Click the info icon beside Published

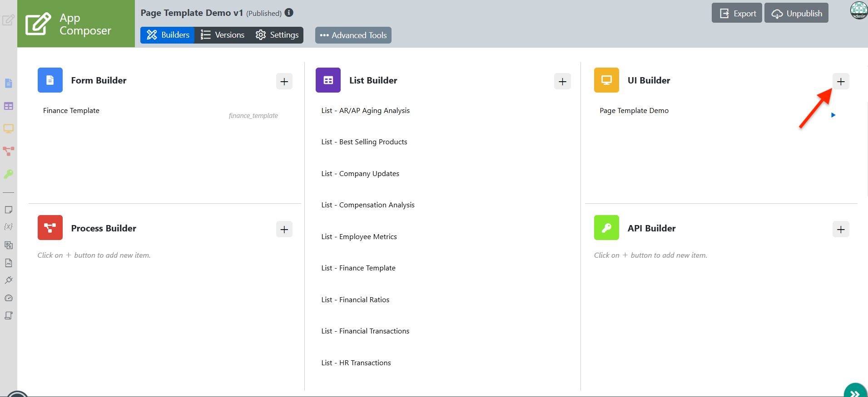click(x=289, y=13)
